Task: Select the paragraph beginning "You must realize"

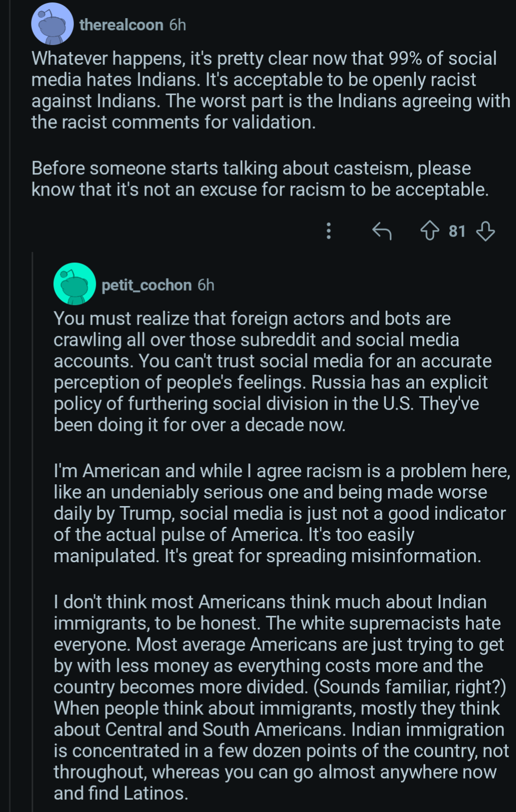Action: (272, 371)
